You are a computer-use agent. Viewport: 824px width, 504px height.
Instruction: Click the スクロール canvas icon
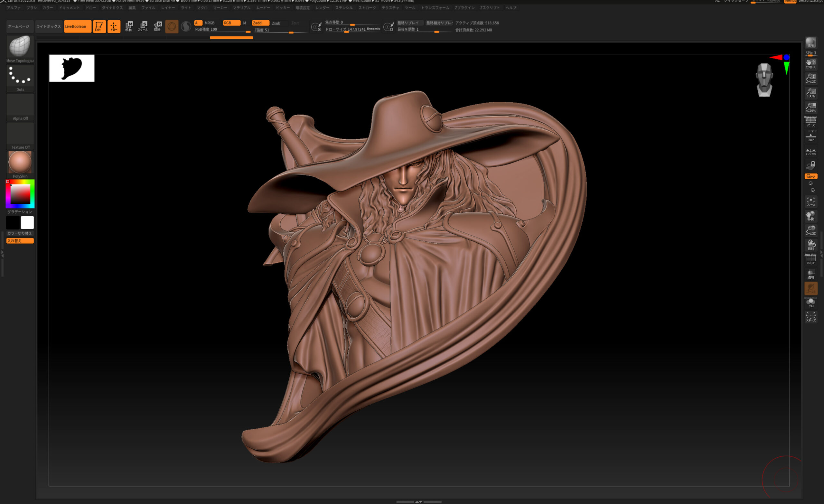click(811, 64)
